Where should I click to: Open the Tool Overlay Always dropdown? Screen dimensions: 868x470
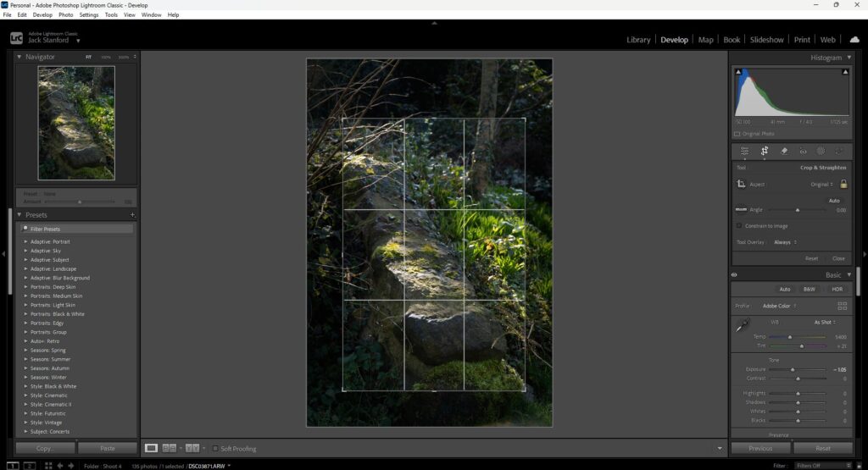click(784, 242)
